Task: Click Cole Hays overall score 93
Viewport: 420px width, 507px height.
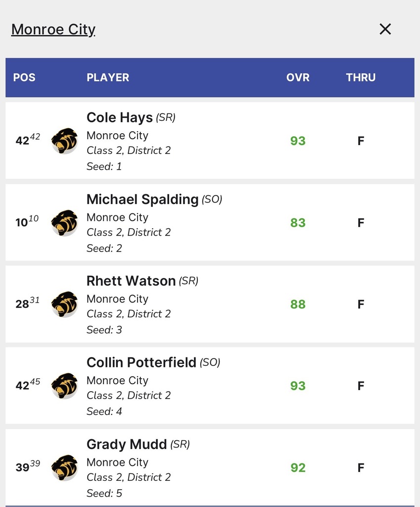Action: (x=298, y=141)
